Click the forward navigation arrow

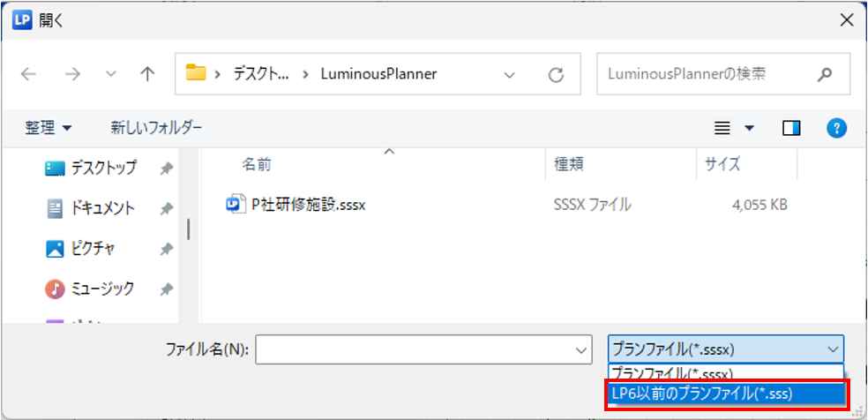pos(72,75)
